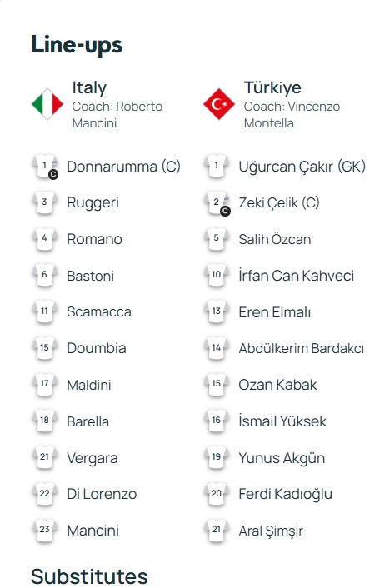This screenshot has height=588, width=390.
Task: Click Aral Şimşir's number 21 shirt icon
Action: 217,531
